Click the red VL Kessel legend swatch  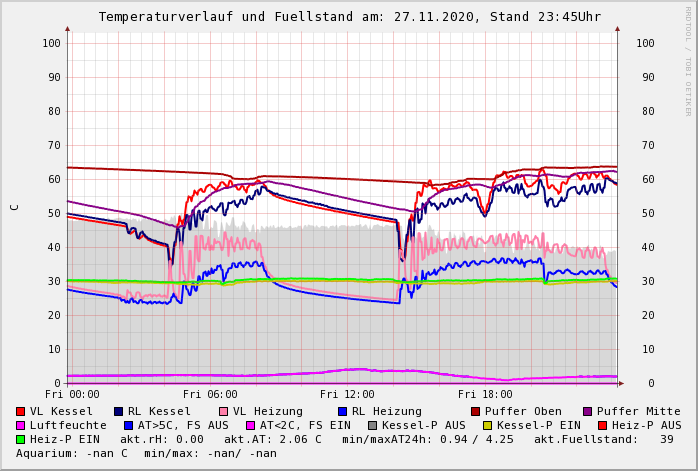point(21,411)
